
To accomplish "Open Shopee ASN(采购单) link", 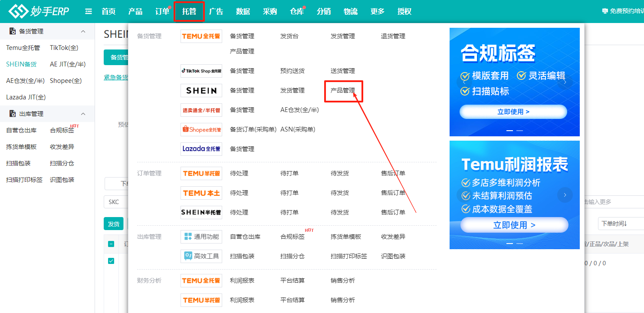I will (298, 129).
